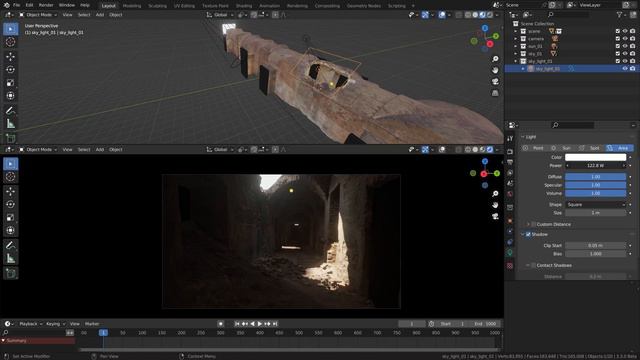Select the Sun light type button
The image size is (640, 360).
(563, 148)
